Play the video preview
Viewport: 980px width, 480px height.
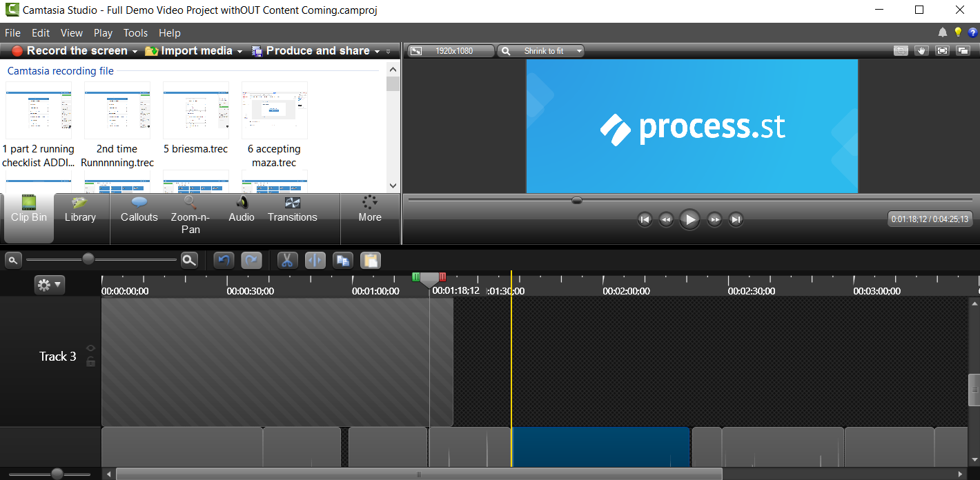689,219
